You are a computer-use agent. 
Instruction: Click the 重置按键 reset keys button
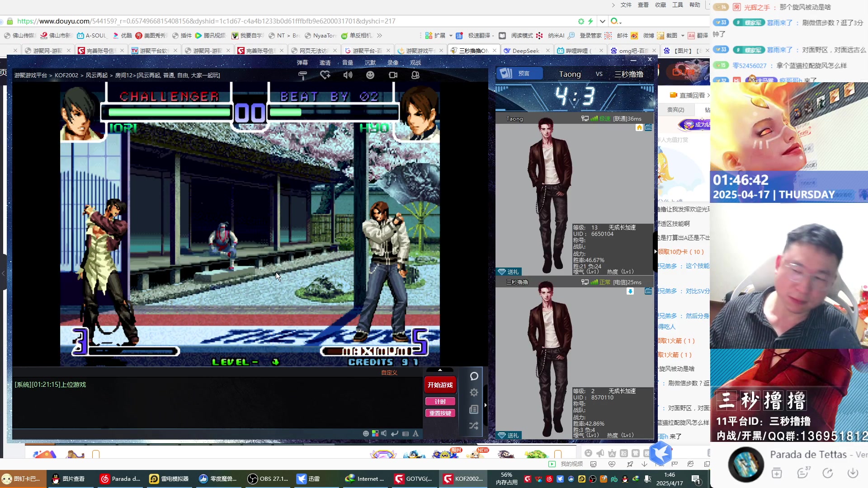coord(440,413)
